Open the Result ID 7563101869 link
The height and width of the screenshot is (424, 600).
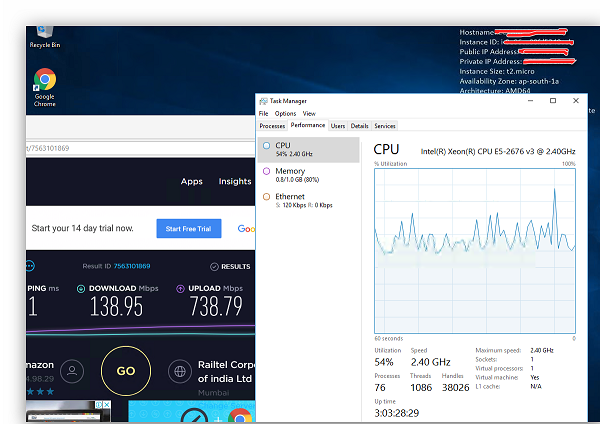[x=132, y=266]
